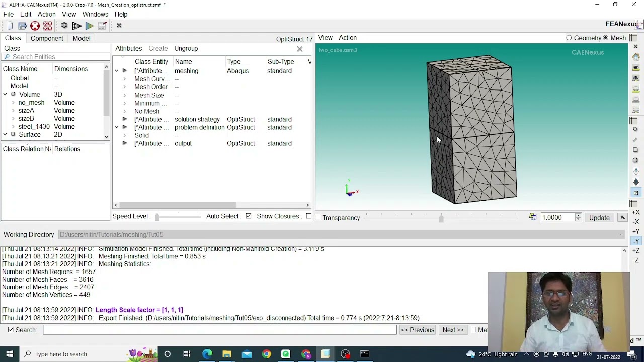Click the home view icon in right sidebar
Image resolution: width=644 pixels, height=362 pixels.
[636, 57]
